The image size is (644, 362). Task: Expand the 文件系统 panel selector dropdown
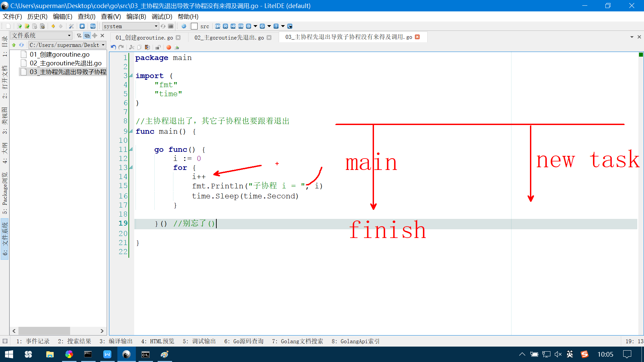69,36
